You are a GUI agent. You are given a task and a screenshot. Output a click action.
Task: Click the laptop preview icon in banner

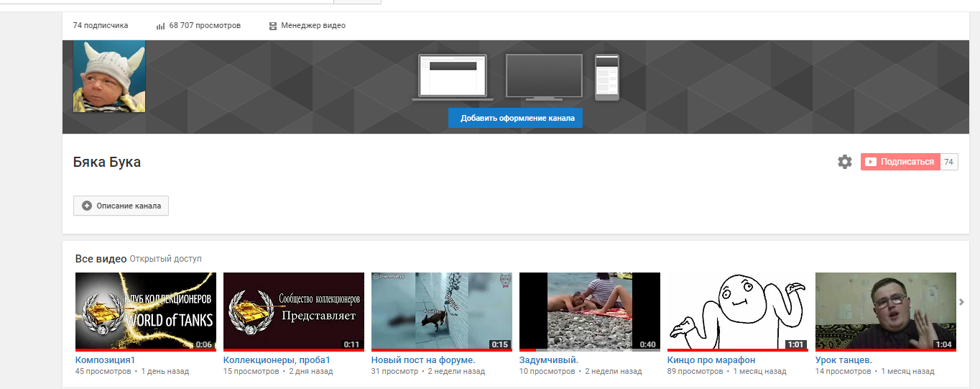tap(453, 77)
